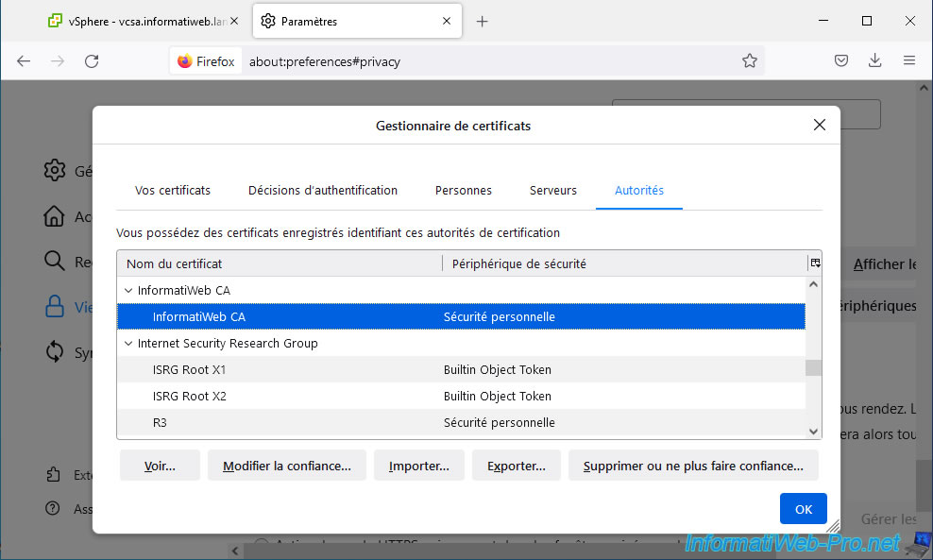Select the R3 certificate row
The image size is (933, 560).
(160, 423)
